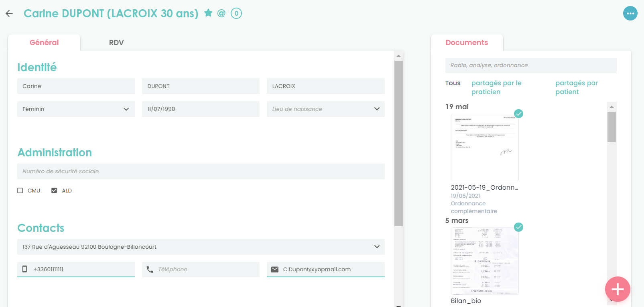
Task: Uncheck the ALD checkbox
Action: 54,190
